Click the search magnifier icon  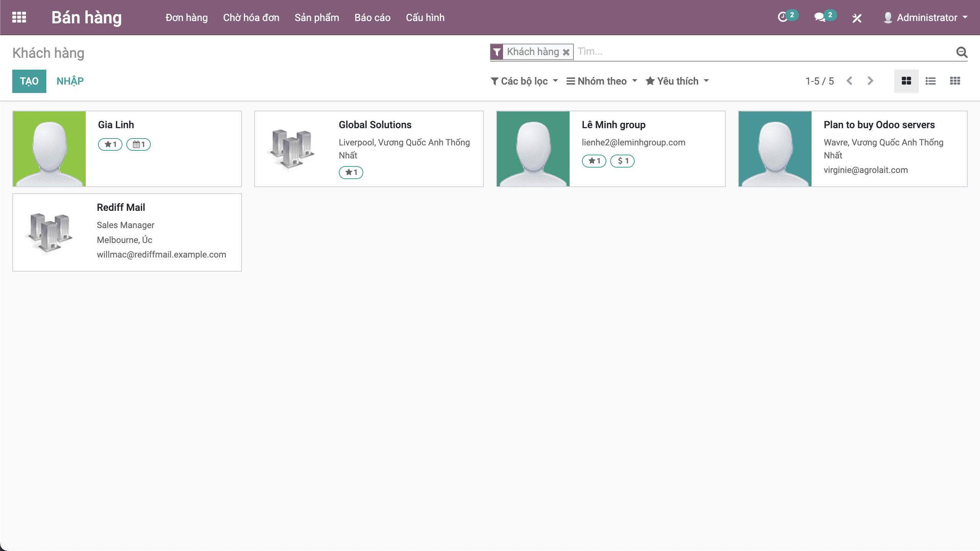pos(962,52)
